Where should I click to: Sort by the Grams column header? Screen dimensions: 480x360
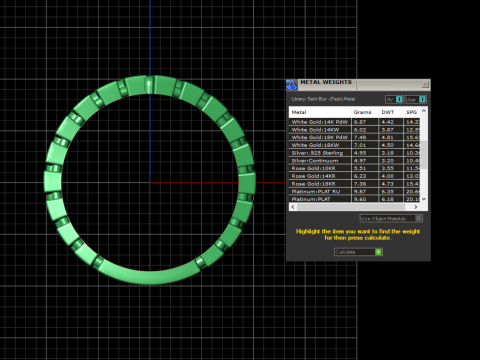coord(365,112)
